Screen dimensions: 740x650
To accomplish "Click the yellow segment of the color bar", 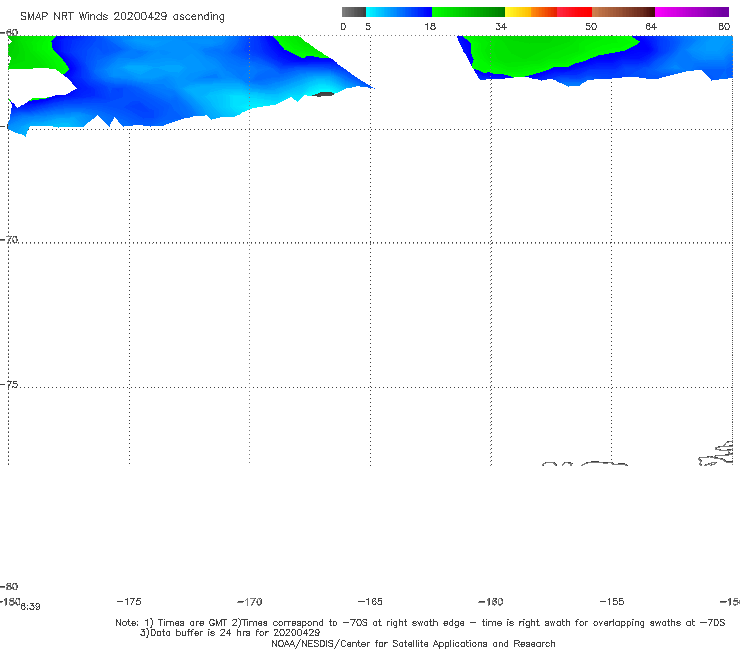I will click(518, 12).
